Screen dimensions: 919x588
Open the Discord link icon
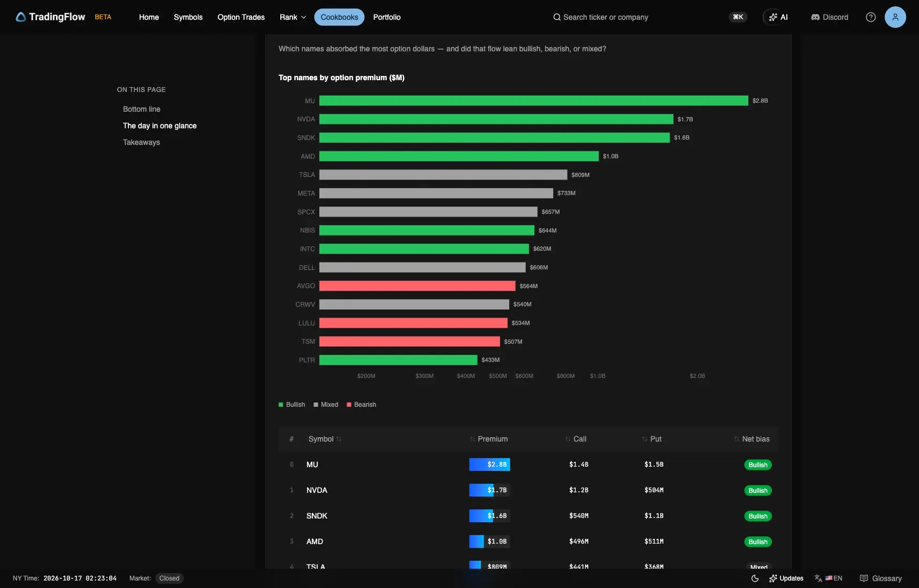tap(815, 17)
